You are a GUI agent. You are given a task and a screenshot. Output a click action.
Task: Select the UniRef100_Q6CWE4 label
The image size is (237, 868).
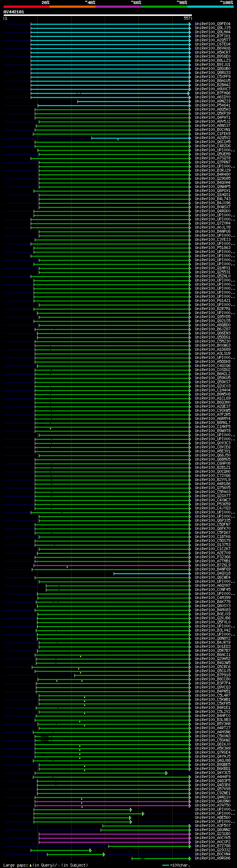(x=213, y=578)
